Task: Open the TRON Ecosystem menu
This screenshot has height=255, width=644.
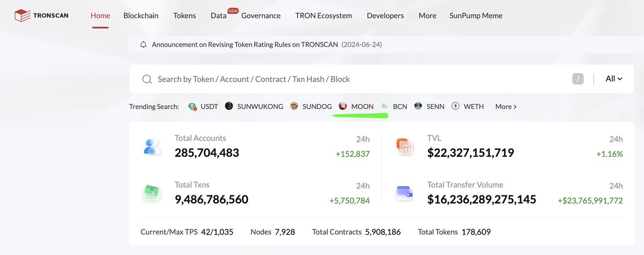Action: 324,16
